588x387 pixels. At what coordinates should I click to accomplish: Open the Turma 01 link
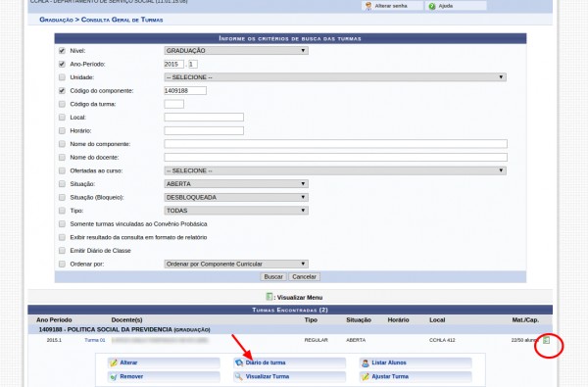(x=95, y=340)
